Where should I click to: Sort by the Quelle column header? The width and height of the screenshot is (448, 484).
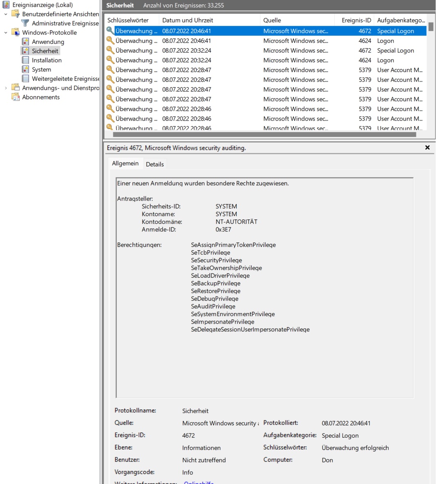click(x=297, y=20)
